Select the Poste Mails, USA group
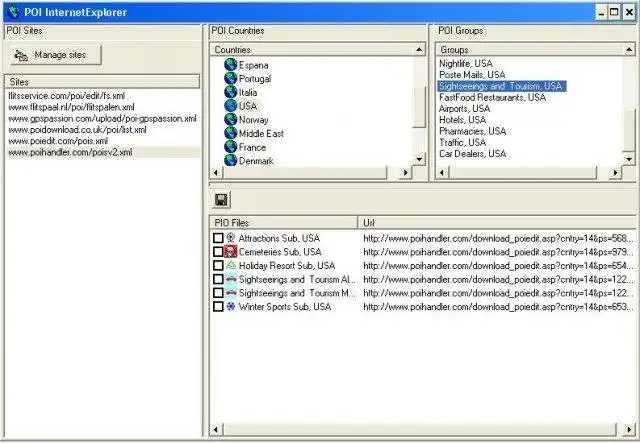The width and height of the screenshot is (640, 443). (472, 75)
